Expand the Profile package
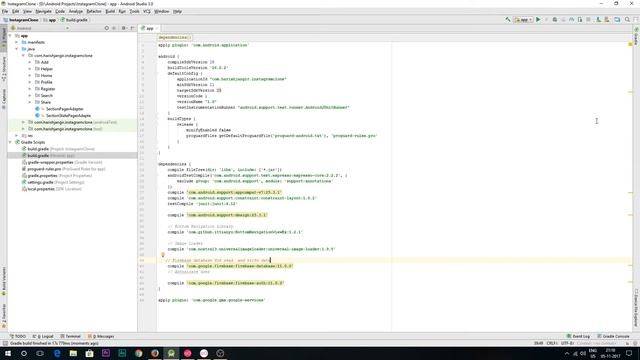 [x=30, y=82]
